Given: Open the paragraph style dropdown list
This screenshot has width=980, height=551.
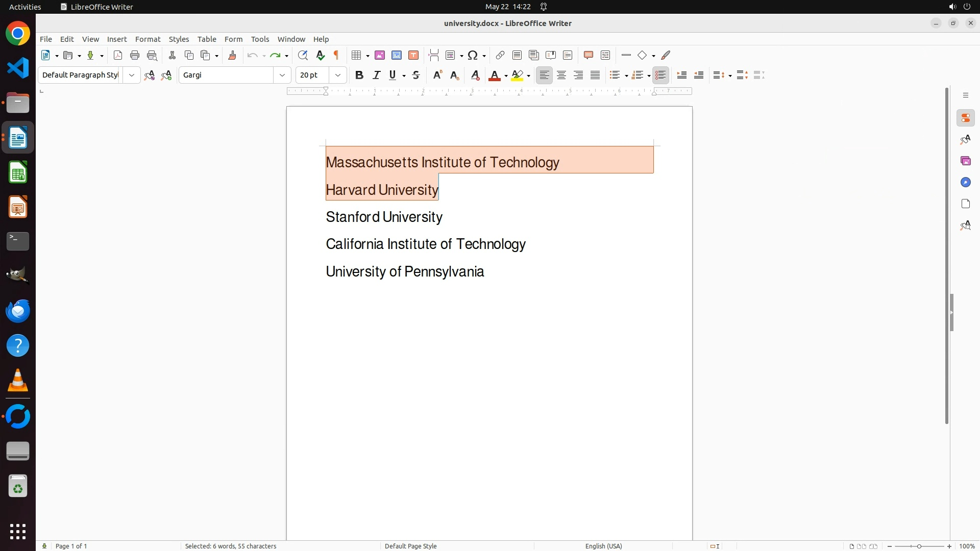Looking at the screenshot, I should click(x=132, y=75).
